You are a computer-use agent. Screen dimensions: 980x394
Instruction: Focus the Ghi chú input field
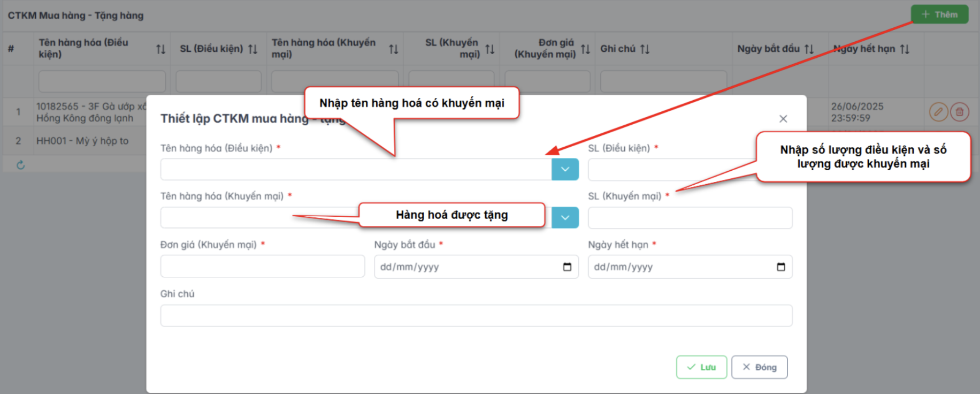click(x=476, y=315)
